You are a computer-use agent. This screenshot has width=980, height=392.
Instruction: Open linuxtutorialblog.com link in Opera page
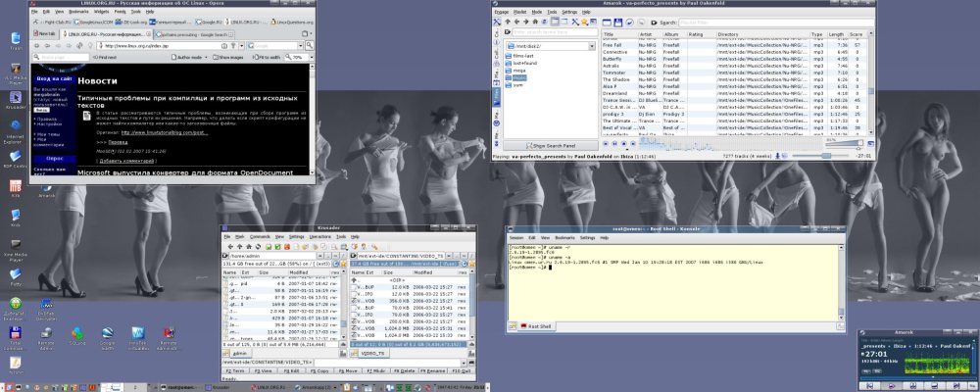point(165,132)
